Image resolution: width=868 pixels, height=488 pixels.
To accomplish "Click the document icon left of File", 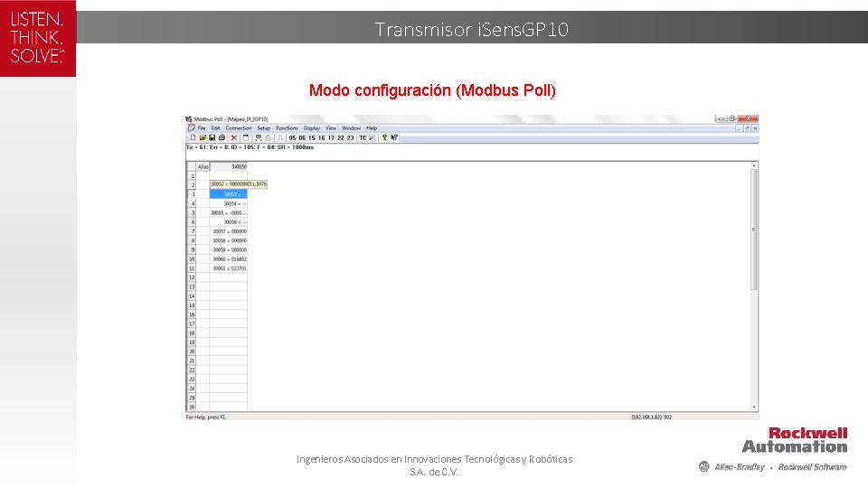I will (192, 127).
